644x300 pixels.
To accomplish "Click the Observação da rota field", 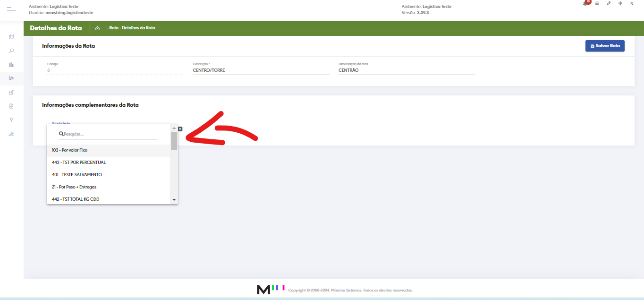I will (407, 70).
